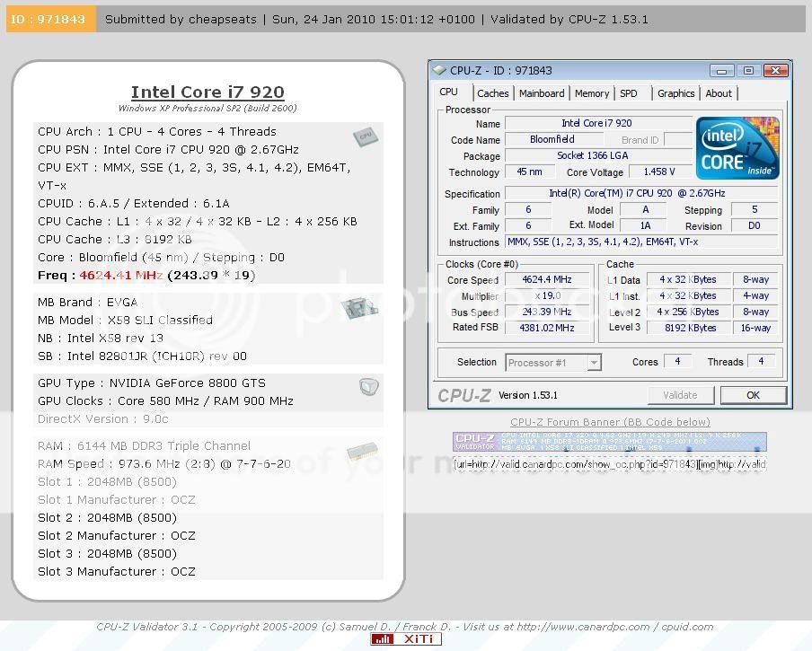The width and height of the screenshot is (812, 651).
Task: Switch to the CPU tab
Action: tap(448, 92)
